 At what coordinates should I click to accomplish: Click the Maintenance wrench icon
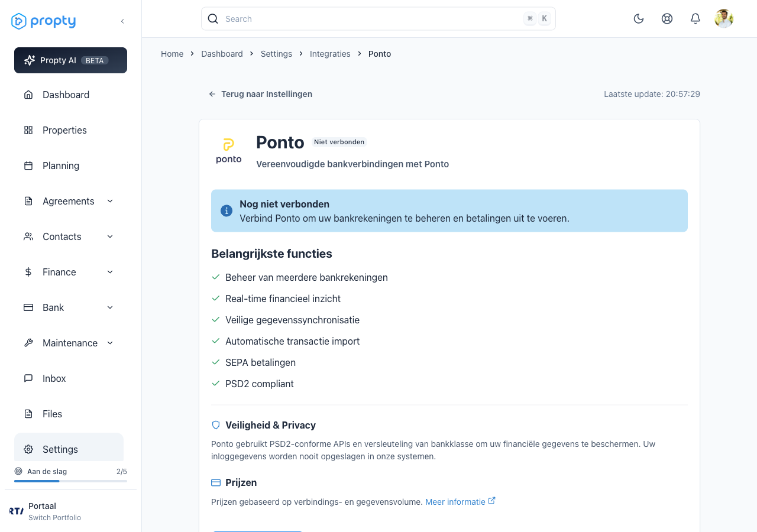pos(28,343)
